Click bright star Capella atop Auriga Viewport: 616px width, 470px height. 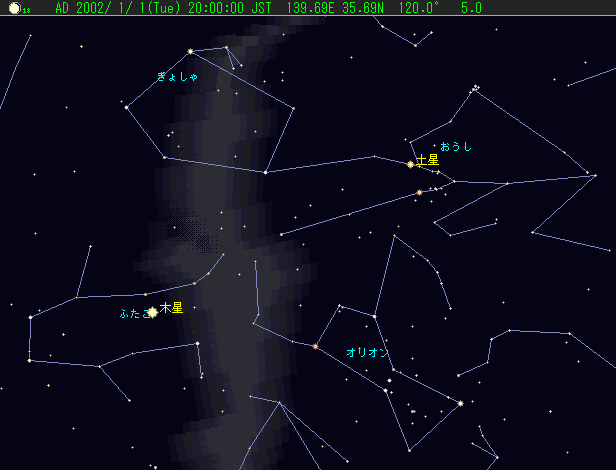point(190,51)
